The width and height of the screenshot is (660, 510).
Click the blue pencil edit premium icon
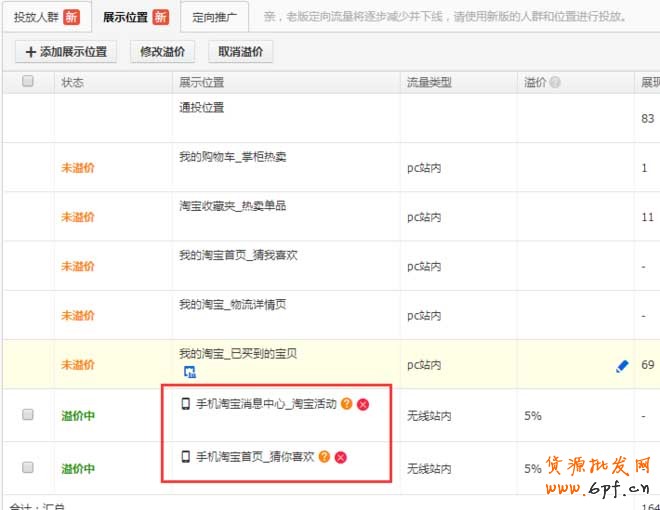click(621, 367)
